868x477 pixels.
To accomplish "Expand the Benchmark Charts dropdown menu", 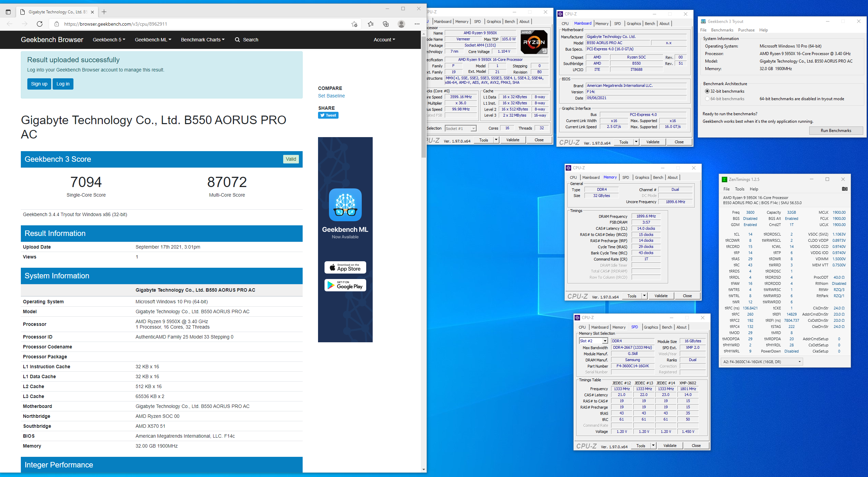I will tap(203, 40).
